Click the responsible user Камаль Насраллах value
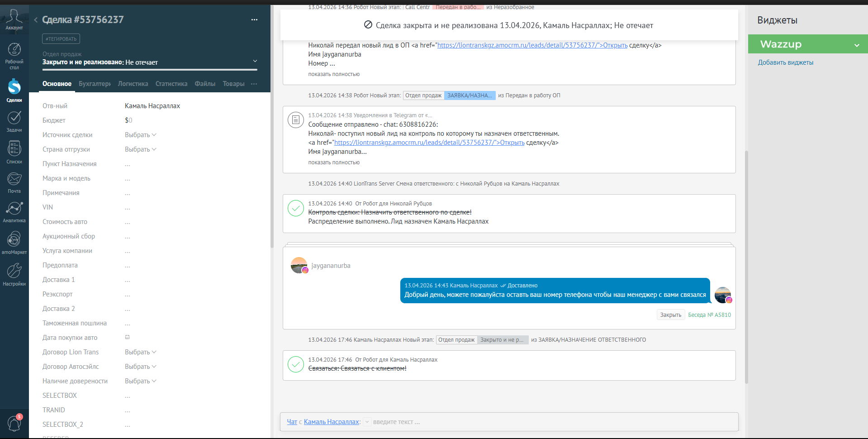 coord(152,106)
